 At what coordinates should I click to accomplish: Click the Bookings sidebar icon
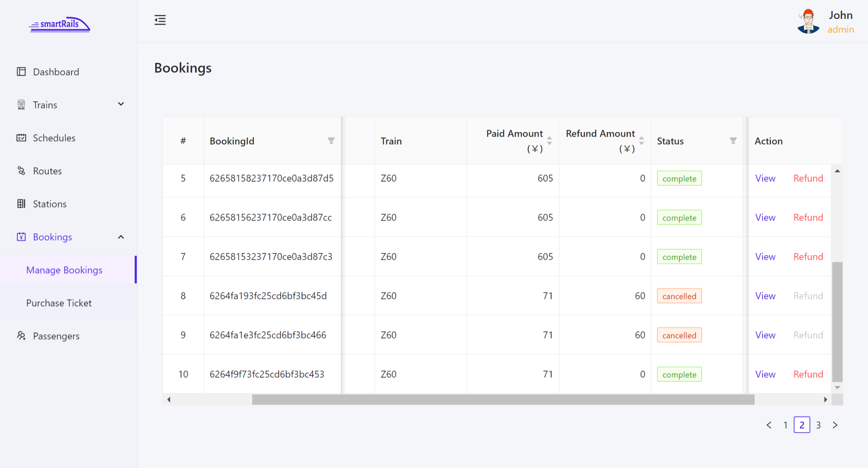(x=21, y=237)
